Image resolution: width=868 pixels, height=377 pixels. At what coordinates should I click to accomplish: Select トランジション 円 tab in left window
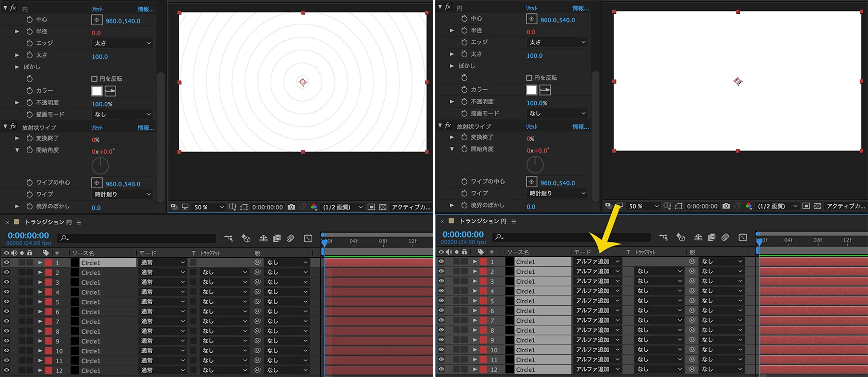[x=48, y=222]
